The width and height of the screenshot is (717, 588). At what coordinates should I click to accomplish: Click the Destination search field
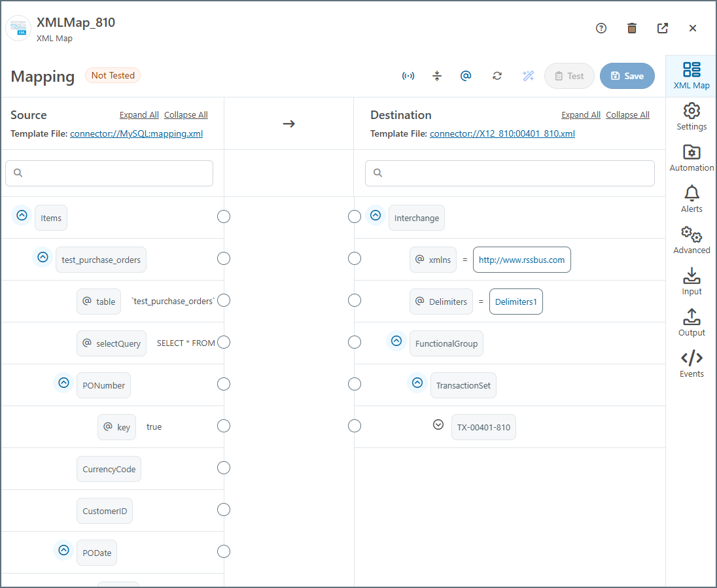point(510,173)
